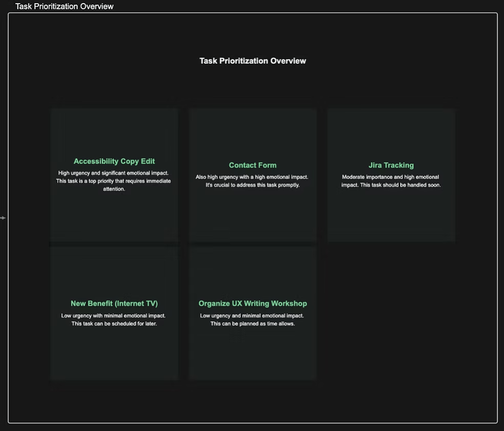Image resolution: width=504 pixels, height=431 pixels.
Task: Select the line 'Low urgency and minimal emotional impact.'
Action: point(252,315)
